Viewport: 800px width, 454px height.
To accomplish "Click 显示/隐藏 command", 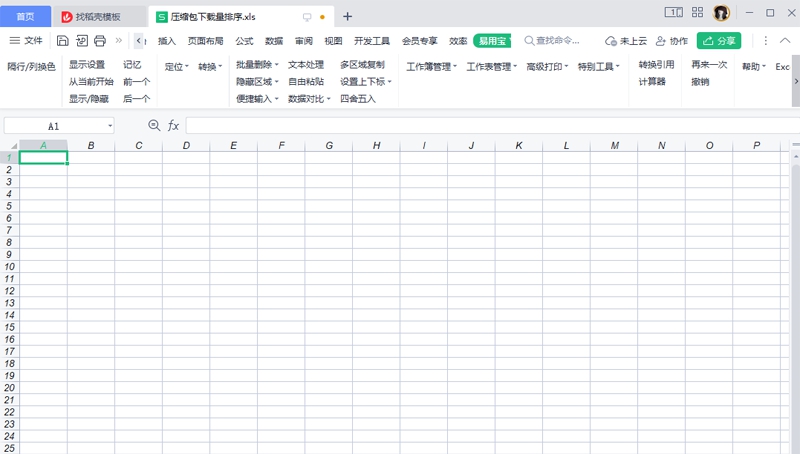I will click(x=89, y=98).
